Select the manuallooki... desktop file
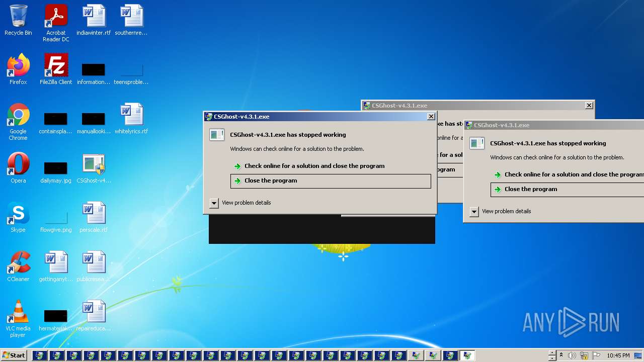The height and width of the screenshot is (362, 644). pyautogui.click(x=94, y=123)
